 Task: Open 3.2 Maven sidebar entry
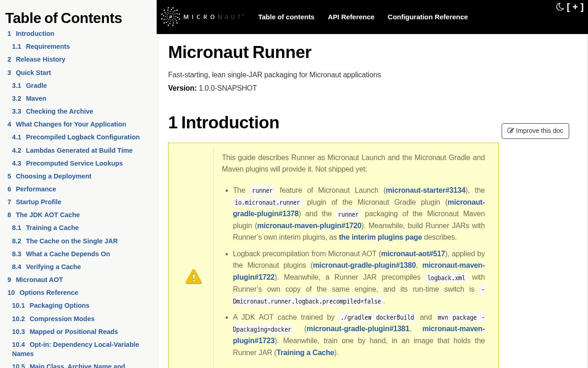29,98
